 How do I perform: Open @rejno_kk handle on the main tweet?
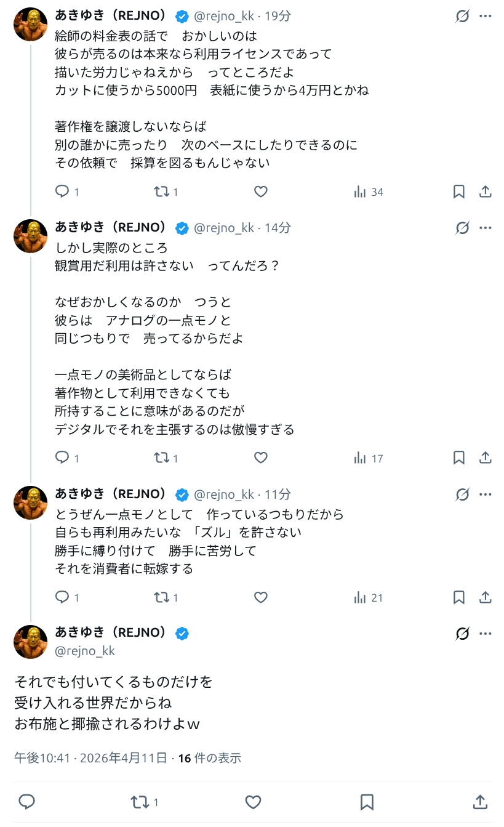tap(85, 651)
